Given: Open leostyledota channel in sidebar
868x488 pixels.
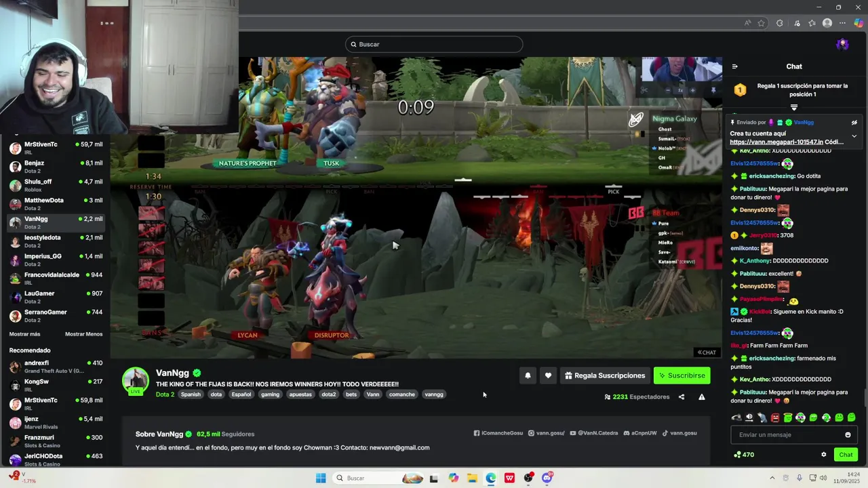Looking at the screenshot, I should 56,241.
